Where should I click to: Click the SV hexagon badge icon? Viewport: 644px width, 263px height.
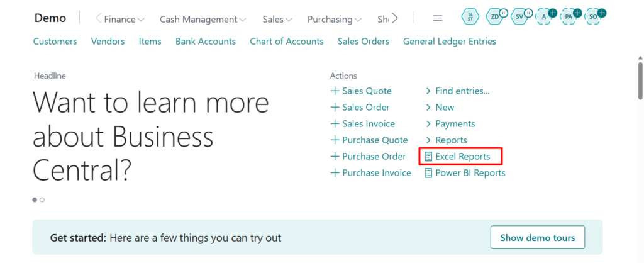[519, 17]
